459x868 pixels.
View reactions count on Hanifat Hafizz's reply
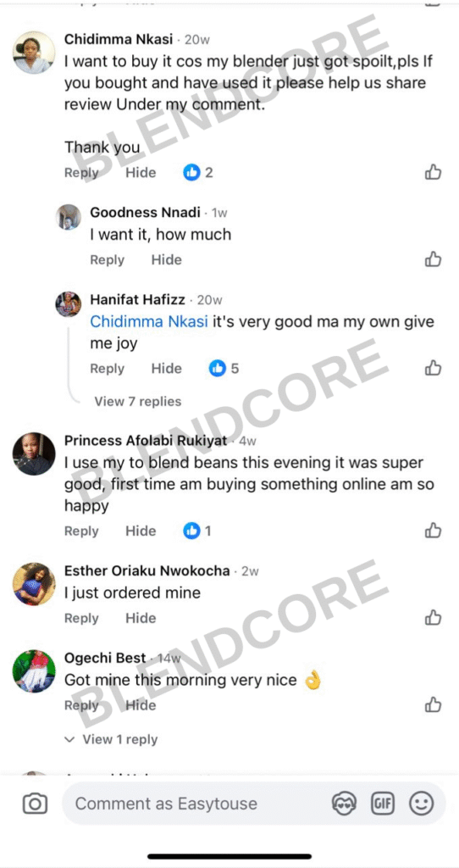(x=224, y=368)
